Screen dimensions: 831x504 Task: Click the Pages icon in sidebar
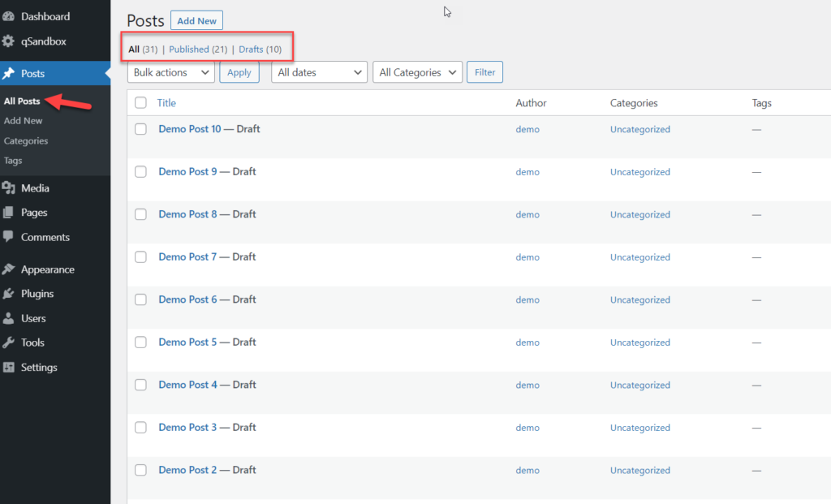pos(8,213)
